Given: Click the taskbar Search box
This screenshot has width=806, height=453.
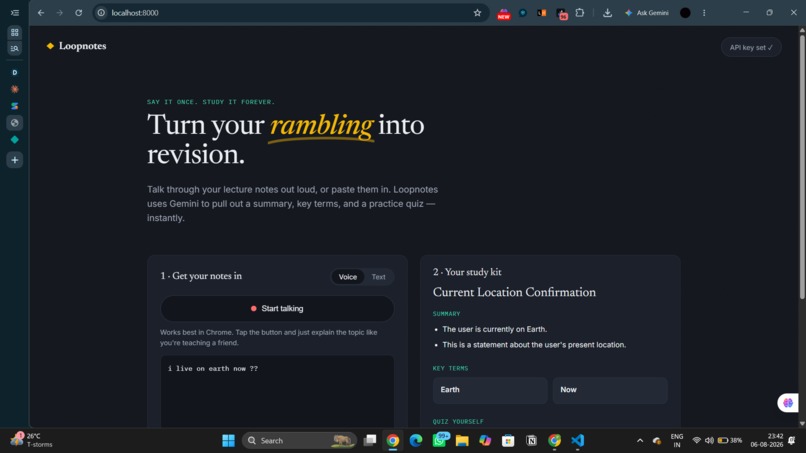Looking at the screenshot, I should pyautogui.click(x=300, y=441).
